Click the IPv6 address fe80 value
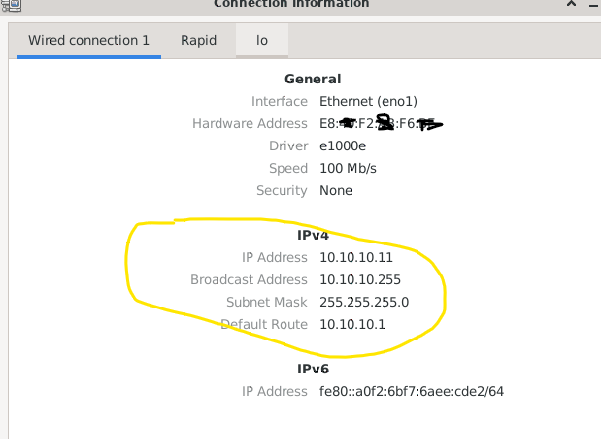 pos(411,391)
